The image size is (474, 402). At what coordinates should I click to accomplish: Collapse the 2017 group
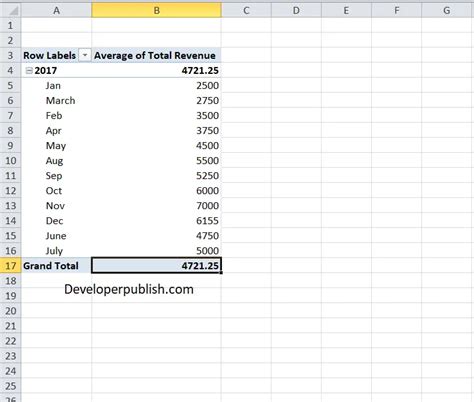[x=29, y=71]
